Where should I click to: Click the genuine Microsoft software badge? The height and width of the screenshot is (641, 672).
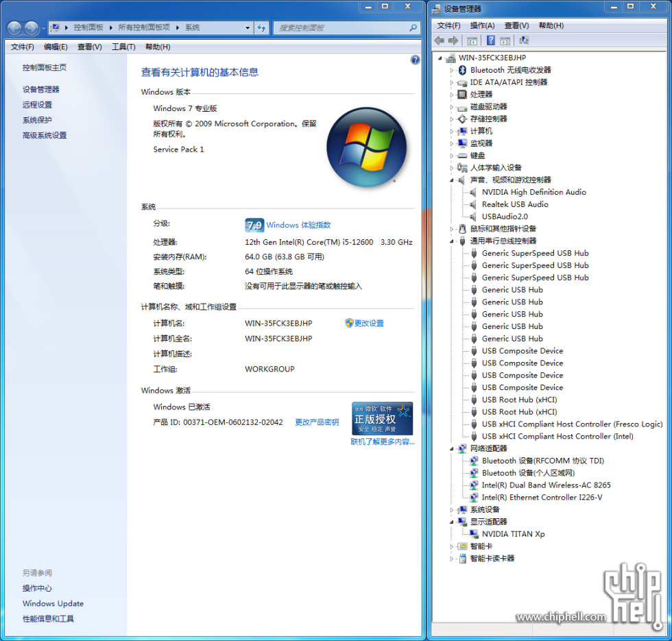click(x=382, y=419)
